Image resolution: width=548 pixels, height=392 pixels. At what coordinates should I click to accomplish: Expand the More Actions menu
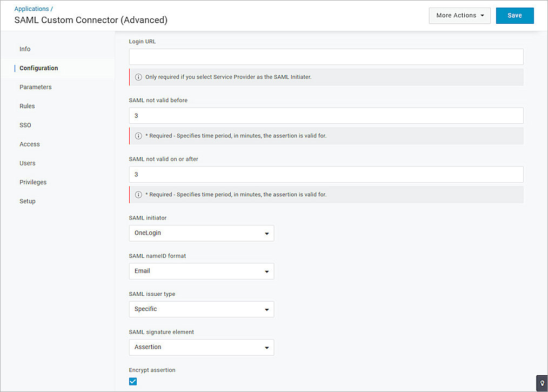click(x=459, y=15)
